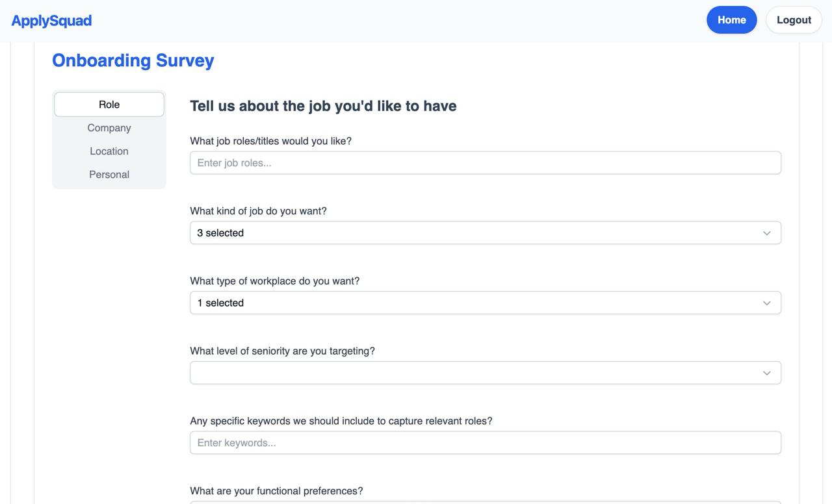Select the Role tab in the sidebar
832x504 pixels.
pos(109,105)
